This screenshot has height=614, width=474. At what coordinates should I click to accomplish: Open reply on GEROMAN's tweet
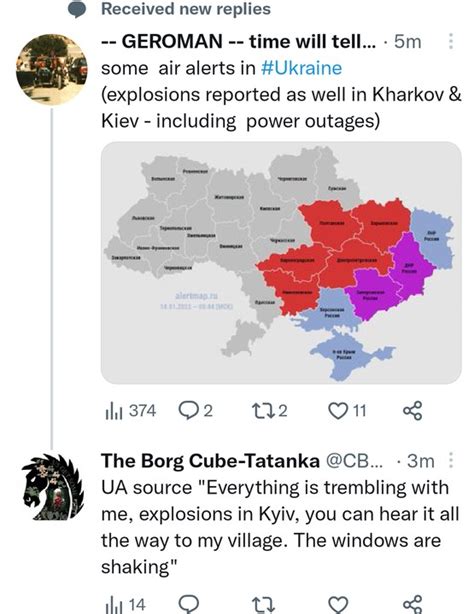pyautogui.click(x=195, y=411)
